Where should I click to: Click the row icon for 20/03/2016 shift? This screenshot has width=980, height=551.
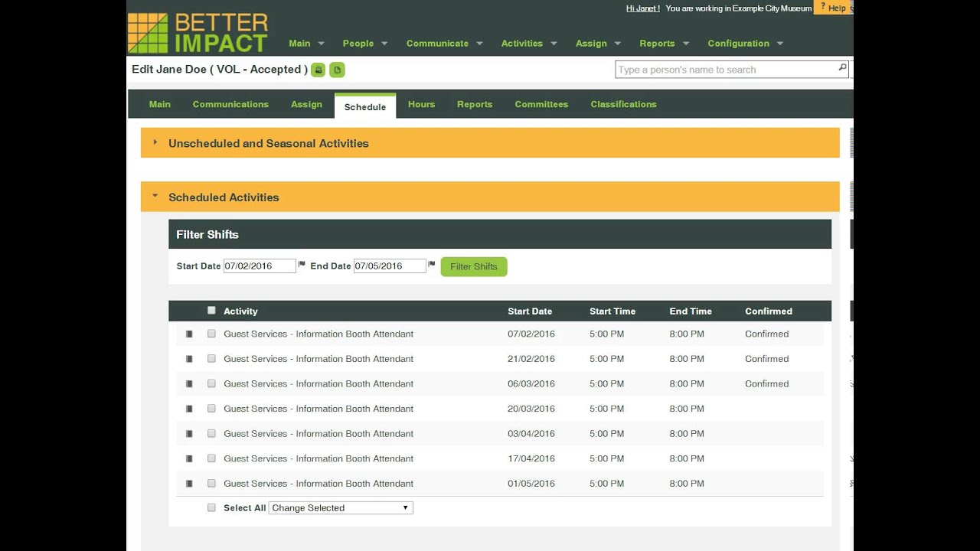(x=189, y=409)
